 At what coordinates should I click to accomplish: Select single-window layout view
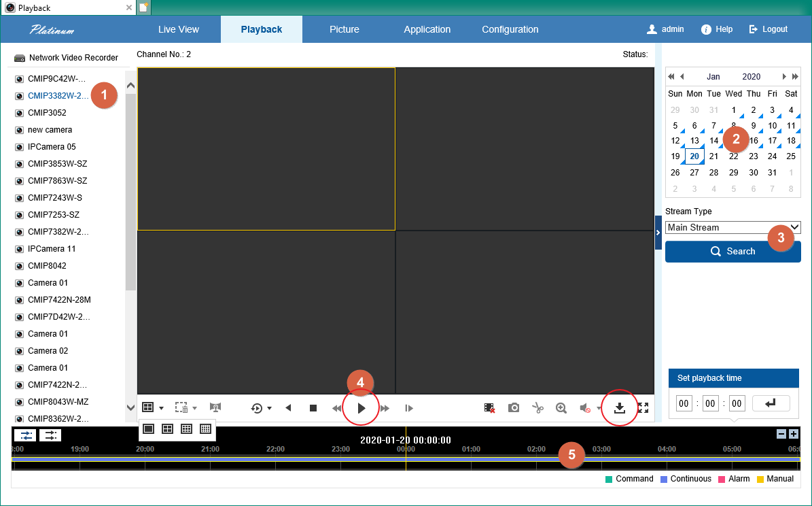tap(148, 429)
